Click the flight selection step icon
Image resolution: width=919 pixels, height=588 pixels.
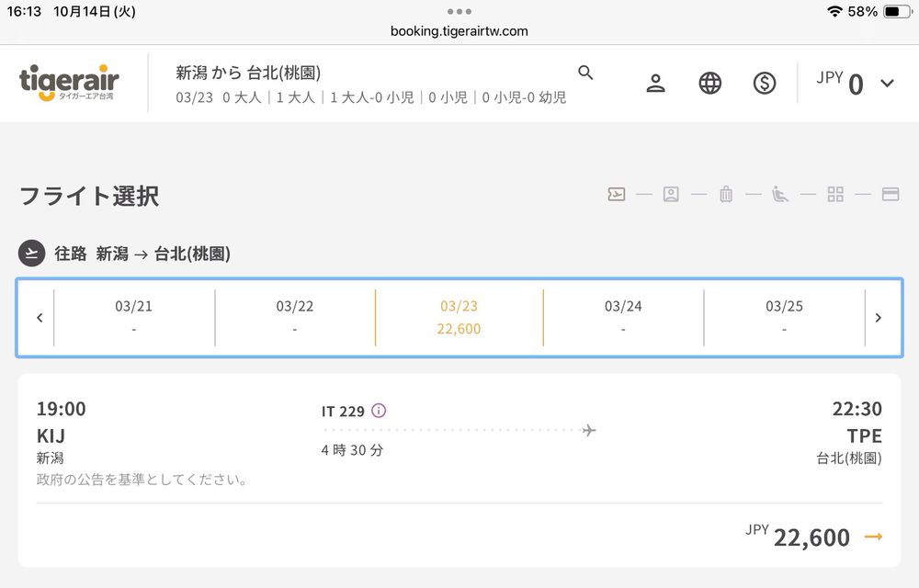click(x=616, y=194)
